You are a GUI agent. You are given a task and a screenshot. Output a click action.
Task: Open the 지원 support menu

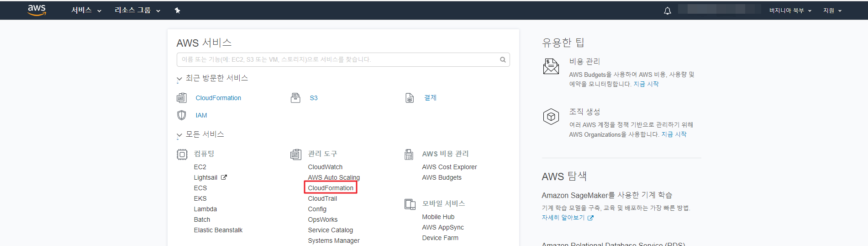click(x=832, y=11)
